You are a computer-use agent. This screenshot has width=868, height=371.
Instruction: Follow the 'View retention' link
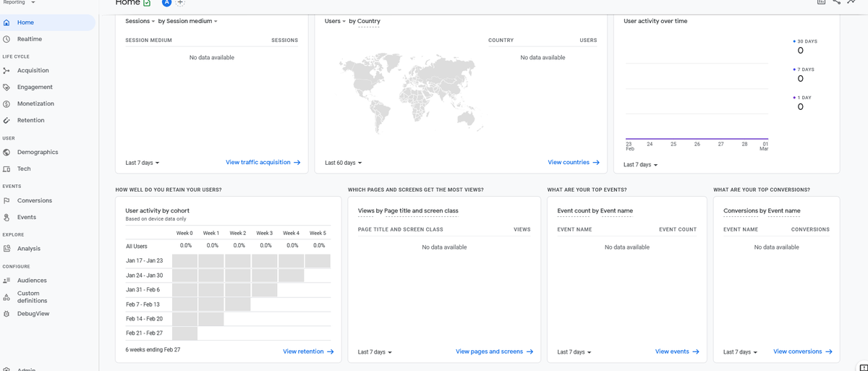(x=308, y=351)
